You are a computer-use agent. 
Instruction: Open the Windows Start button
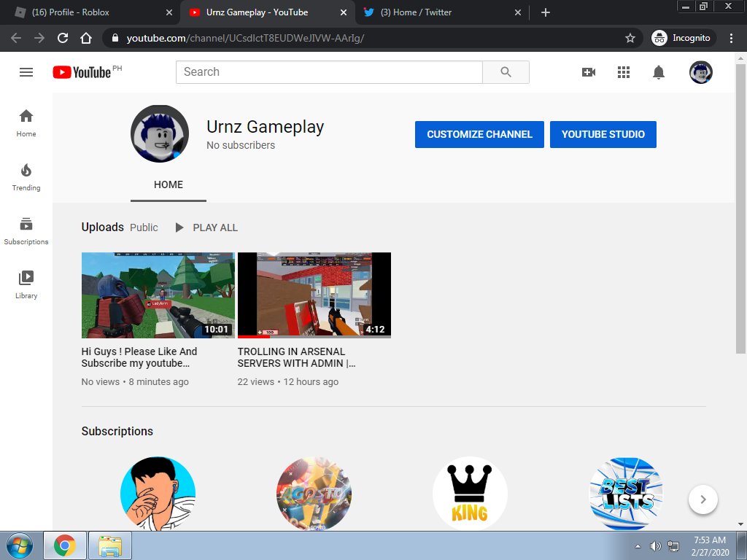pyautogui.click(x=20, y=545)
